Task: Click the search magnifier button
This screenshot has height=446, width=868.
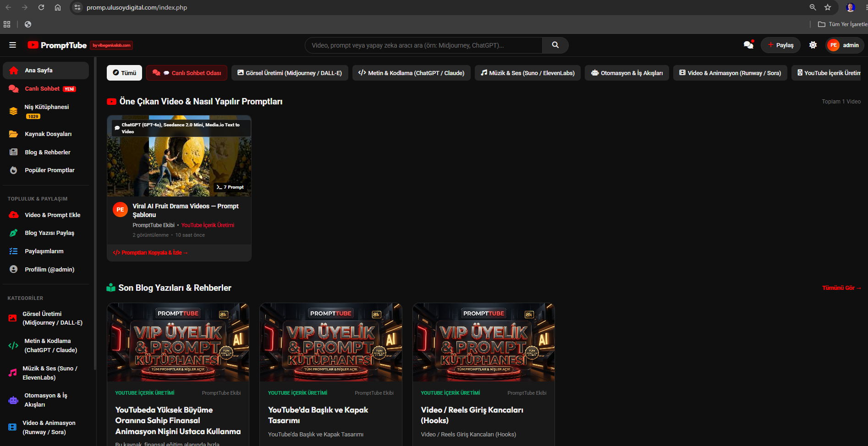Action: click(x=555, y=45)
